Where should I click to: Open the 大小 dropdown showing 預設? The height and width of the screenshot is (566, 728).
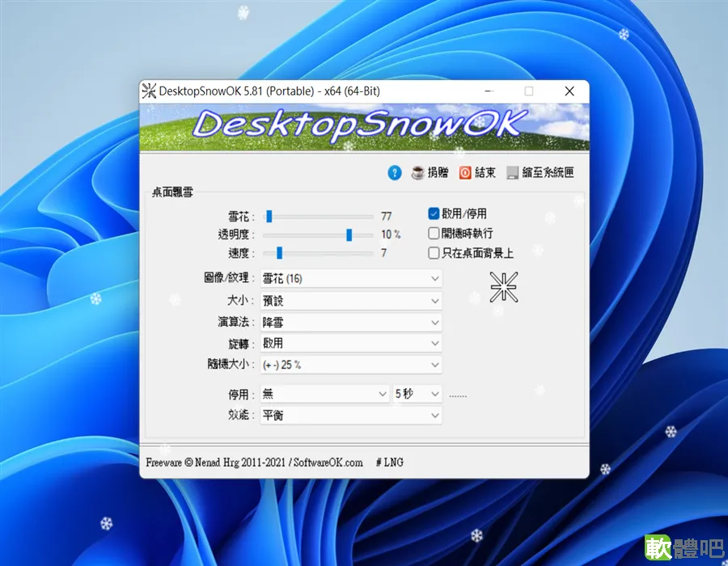pos(351,301)
